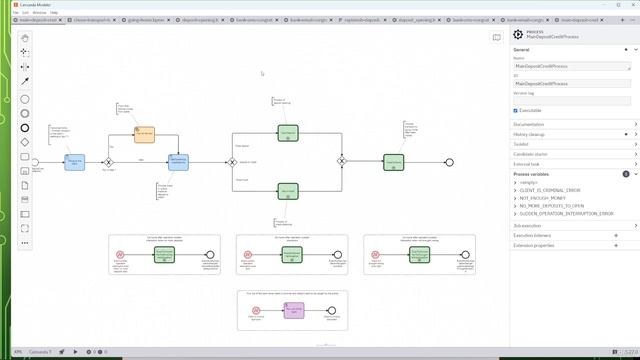640x360 pixels.
Task: Click the process Name input field
Action: (572, 67)
